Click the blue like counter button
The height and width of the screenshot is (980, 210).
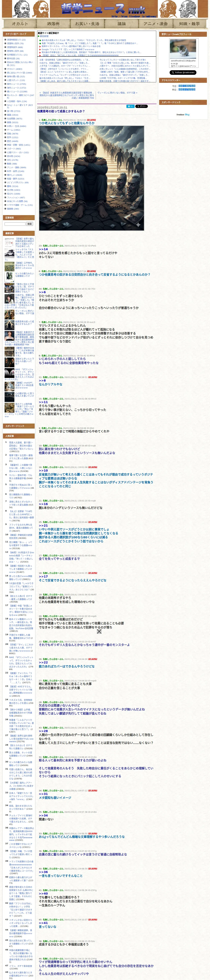click(x=130, y=106)
